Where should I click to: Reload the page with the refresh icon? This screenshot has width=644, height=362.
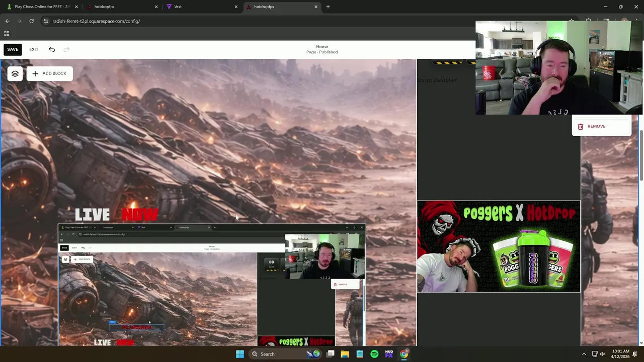[31, 21]
